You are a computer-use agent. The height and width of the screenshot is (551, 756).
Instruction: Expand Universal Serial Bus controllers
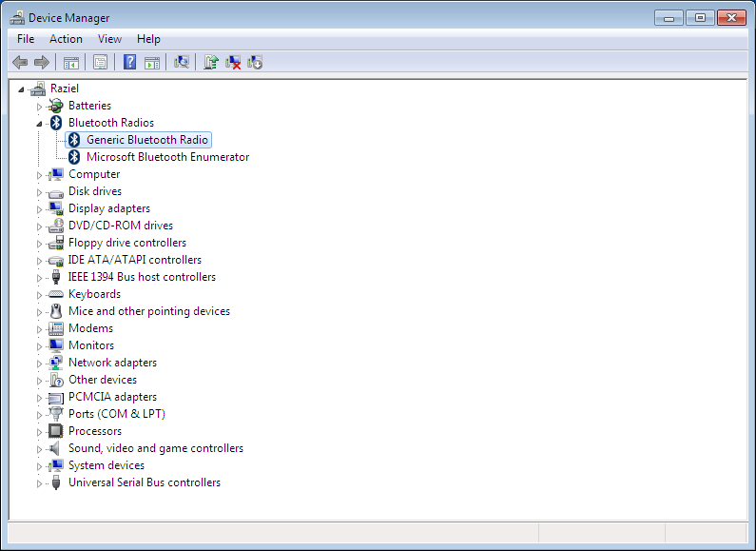pyautogui.click(x=40, y=482)
